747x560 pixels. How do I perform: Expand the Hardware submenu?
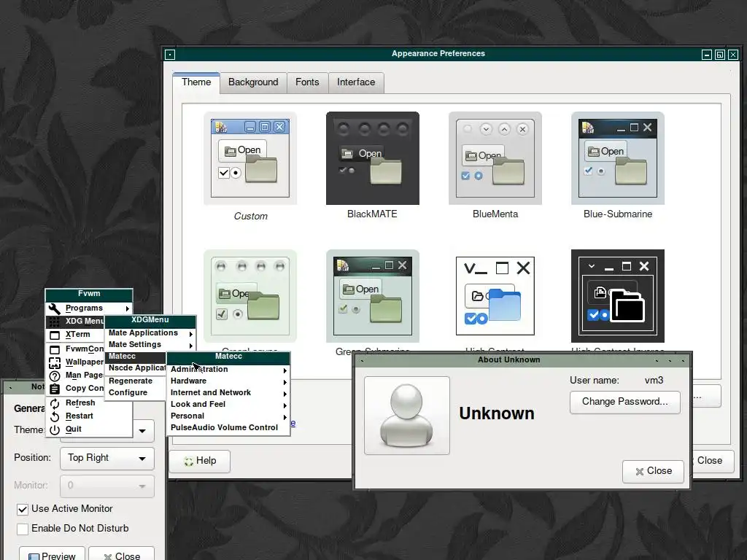coord(228,381)
